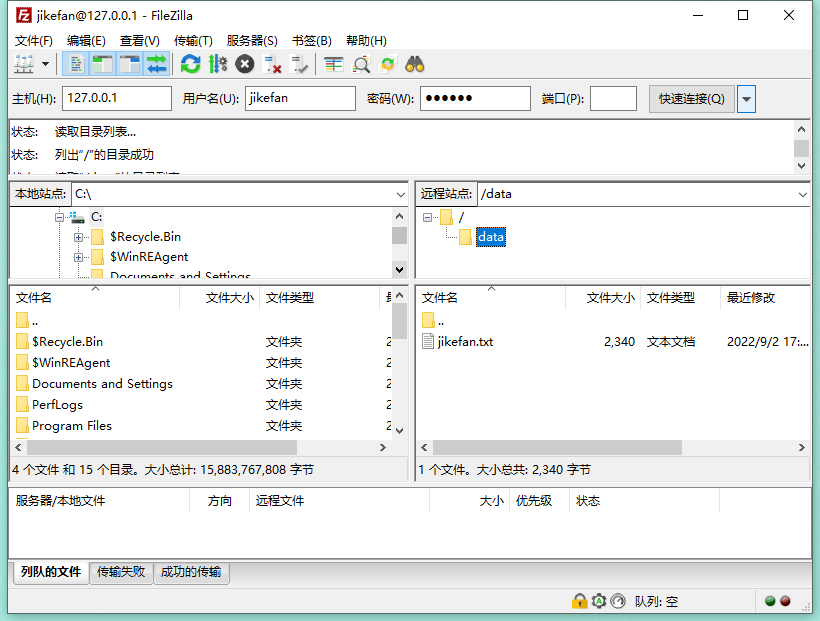Focus the 主机 host input field
Image resolution: width=820 pixels, height=621 pixels.
[117, 98]
